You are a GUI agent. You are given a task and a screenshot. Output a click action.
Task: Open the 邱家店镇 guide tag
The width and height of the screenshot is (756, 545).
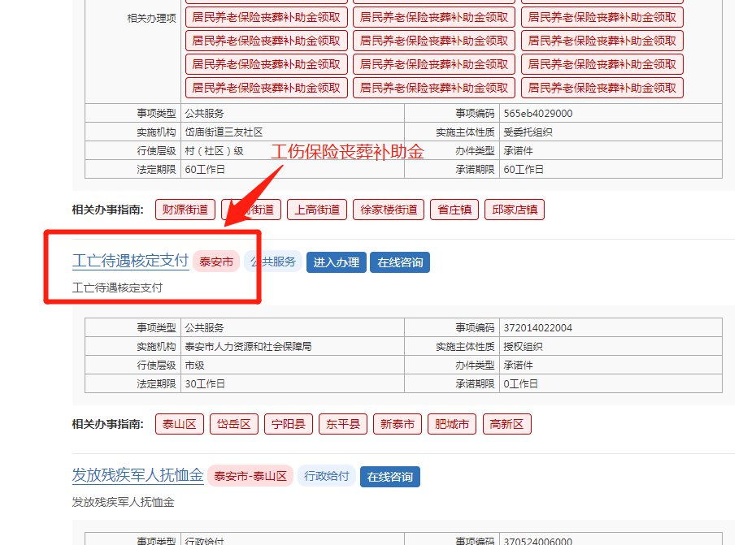coord(515,210)
